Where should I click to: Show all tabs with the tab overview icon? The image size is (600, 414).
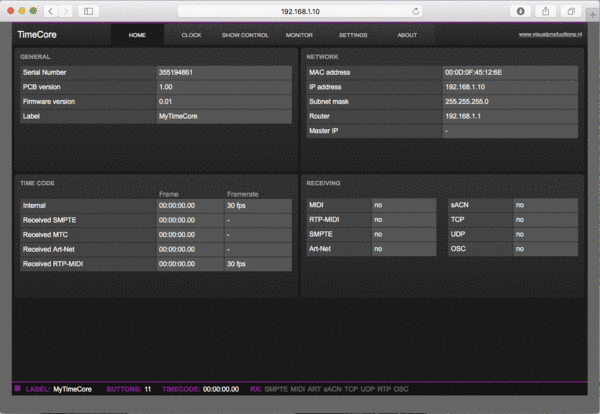click(x=571, y=11)
